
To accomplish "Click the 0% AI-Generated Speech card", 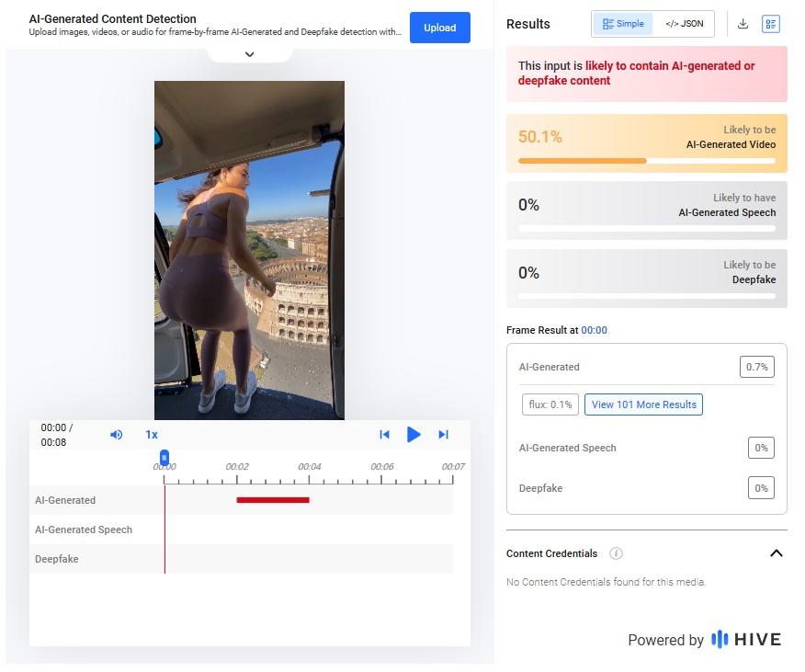I will [646, 211].
